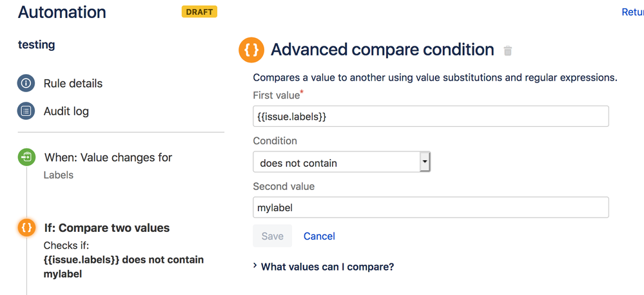Click the rule name 'testing'
Image resolution: width=644 pixels, height=295 pixels.
coord(36,44)
